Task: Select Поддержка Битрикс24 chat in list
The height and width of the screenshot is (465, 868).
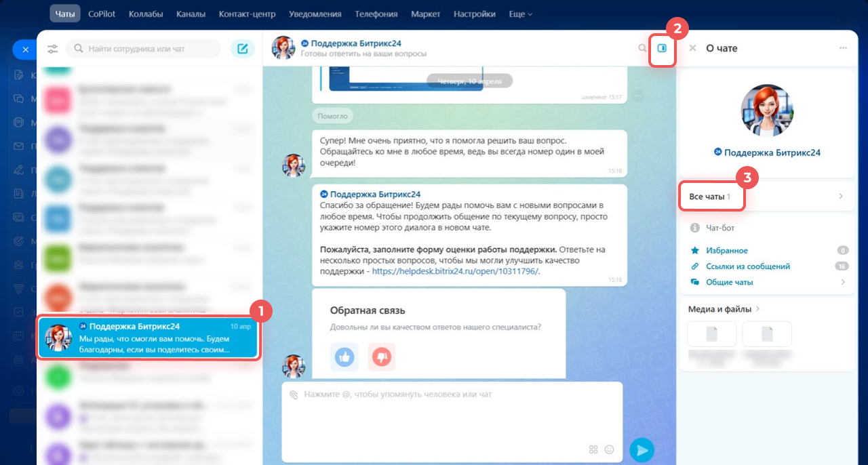Action: 149,338
